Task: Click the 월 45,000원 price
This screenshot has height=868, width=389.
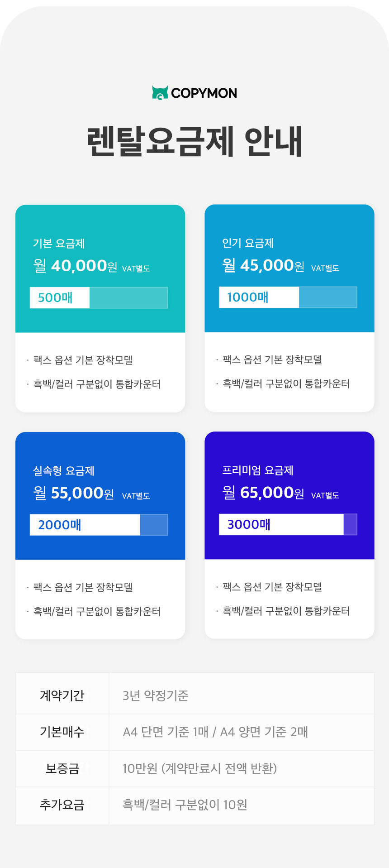Action: tap(263, 265)
